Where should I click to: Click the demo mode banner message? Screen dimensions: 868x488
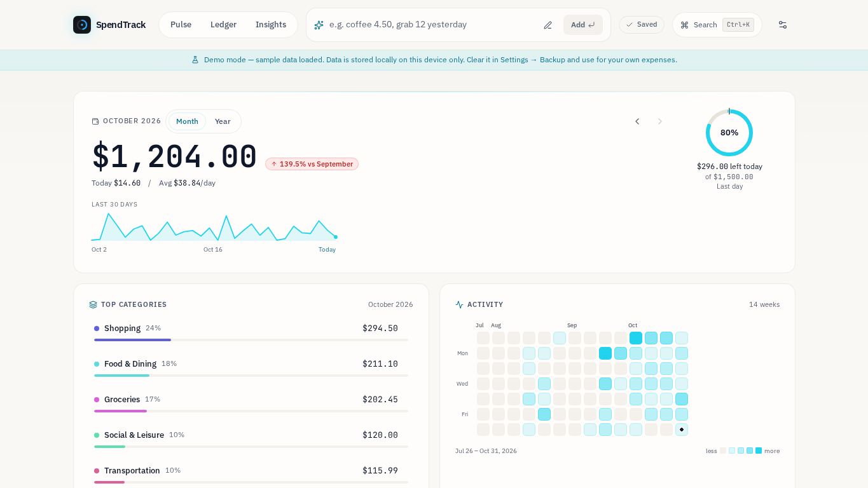tap(441, 60)
